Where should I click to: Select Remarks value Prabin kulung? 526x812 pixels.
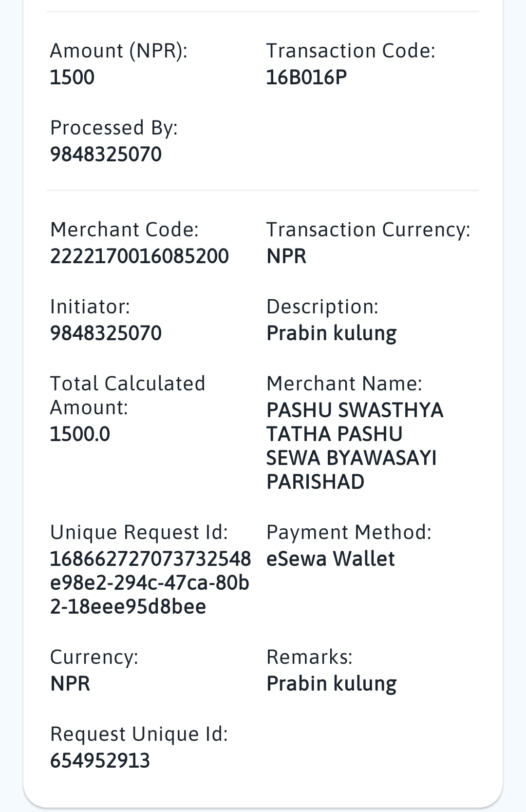332,684
